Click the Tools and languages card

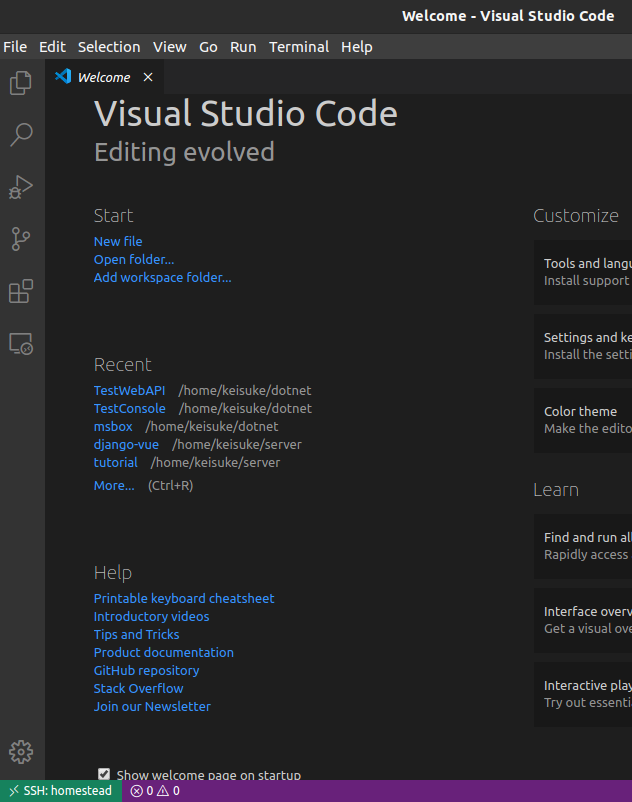coord(583,272)
